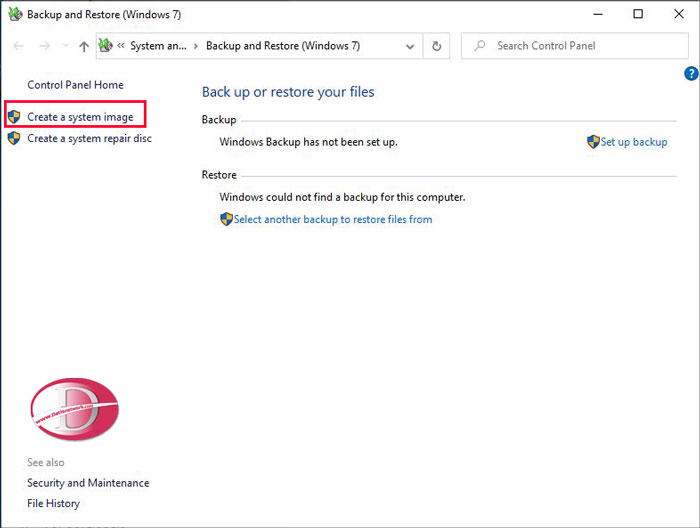Click the title bar Backup and Restore icon

click(x=15, y=14)
